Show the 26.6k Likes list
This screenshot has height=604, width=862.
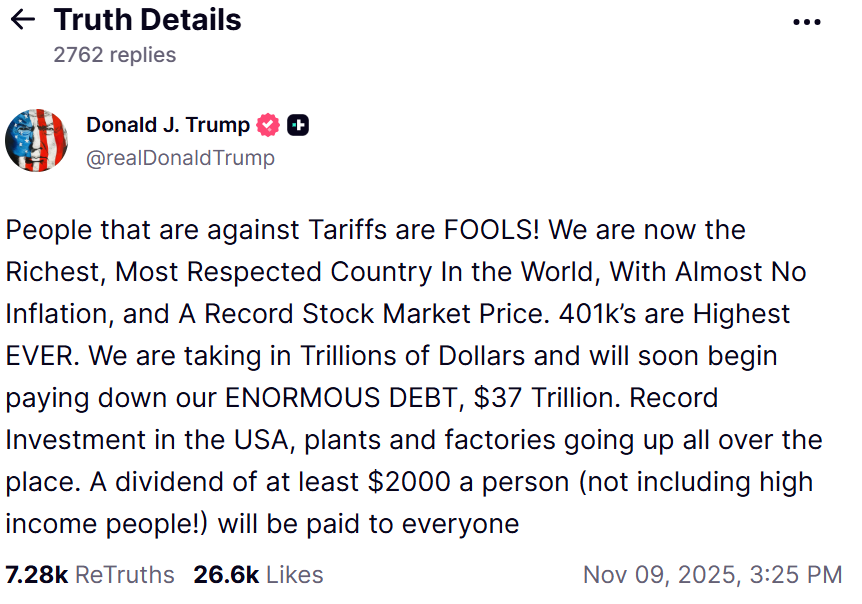pos(258,575)
